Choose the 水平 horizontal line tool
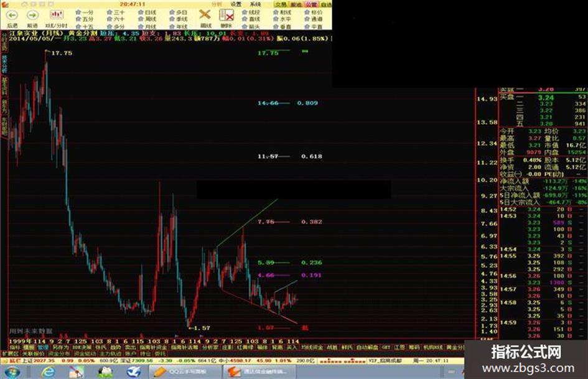 282,19
